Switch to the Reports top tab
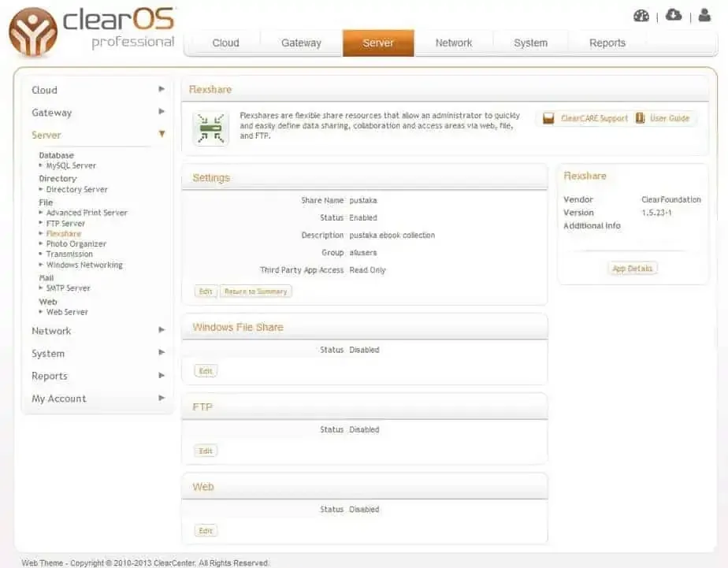728x568 pixels. (x=607, y=43)
